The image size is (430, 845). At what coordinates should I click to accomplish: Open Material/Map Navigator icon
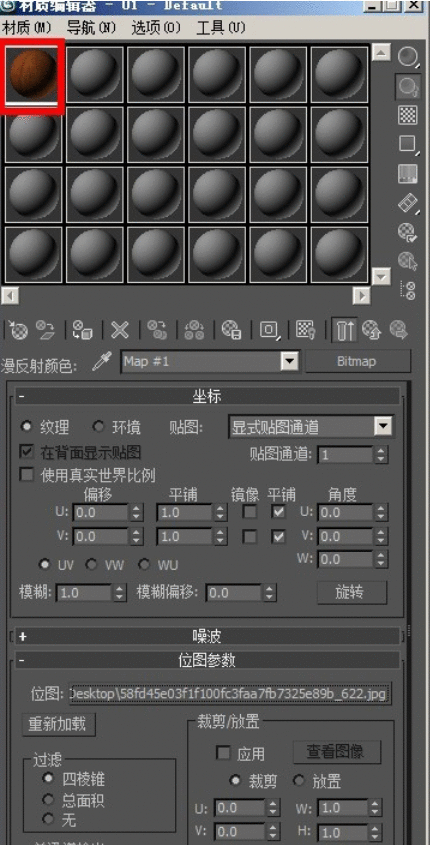[410, 290]
